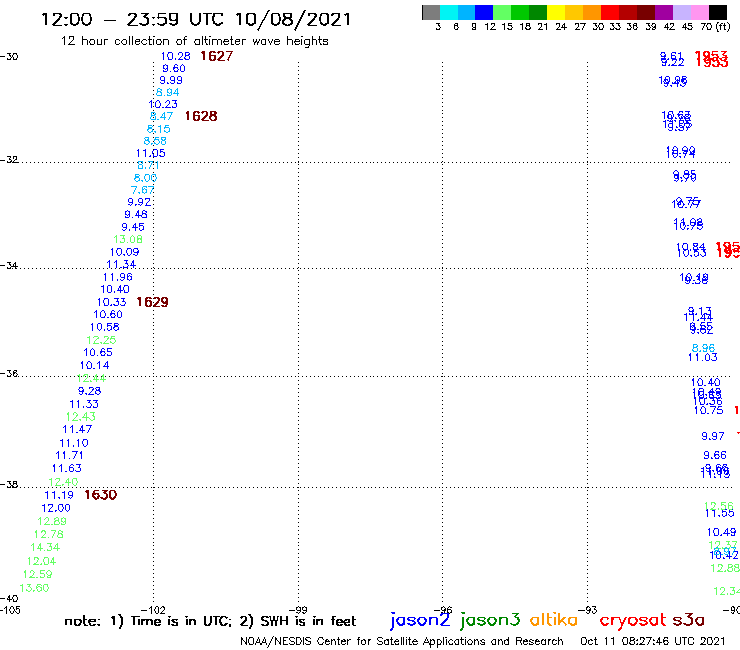The image size is (740, 650).
Task: Click the altika satellite legend label
Action: (x=554, y=620)
